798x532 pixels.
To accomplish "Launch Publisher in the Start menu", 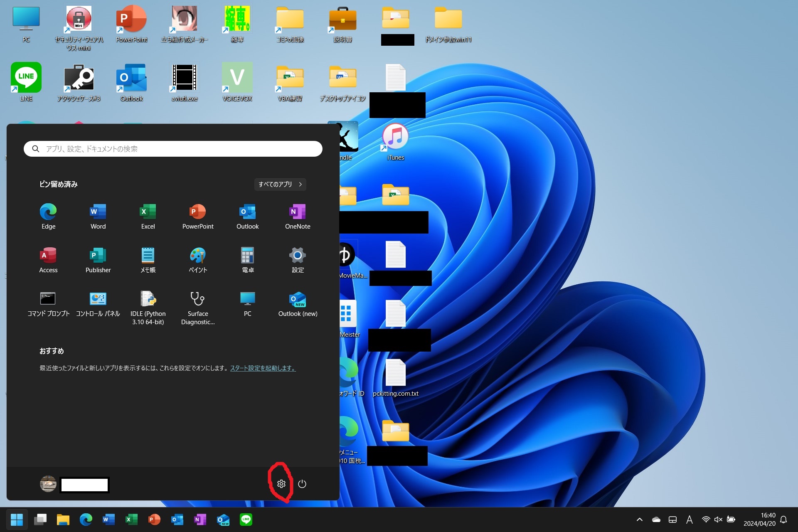I will (x=98, y=260).
